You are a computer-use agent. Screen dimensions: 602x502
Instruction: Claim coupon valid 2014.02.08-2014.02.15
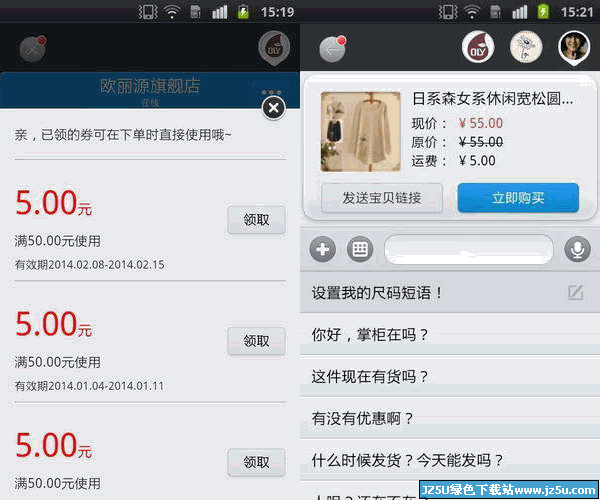click(256, 220)
